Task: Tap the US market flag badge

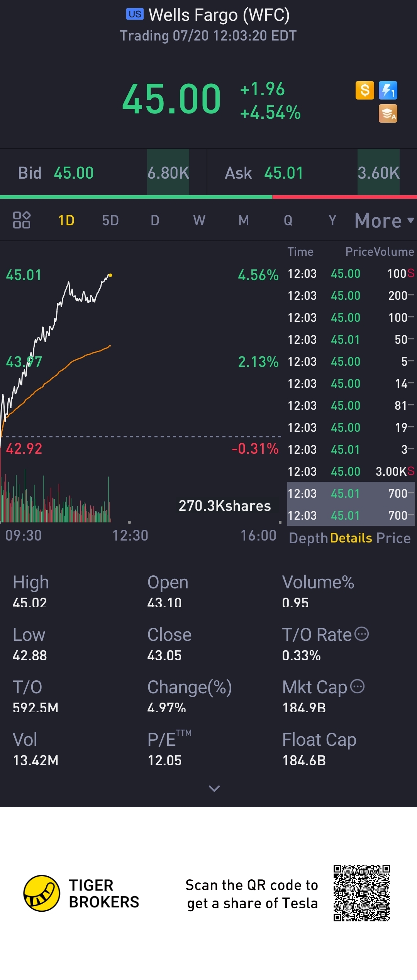Action: coord(135,14)
